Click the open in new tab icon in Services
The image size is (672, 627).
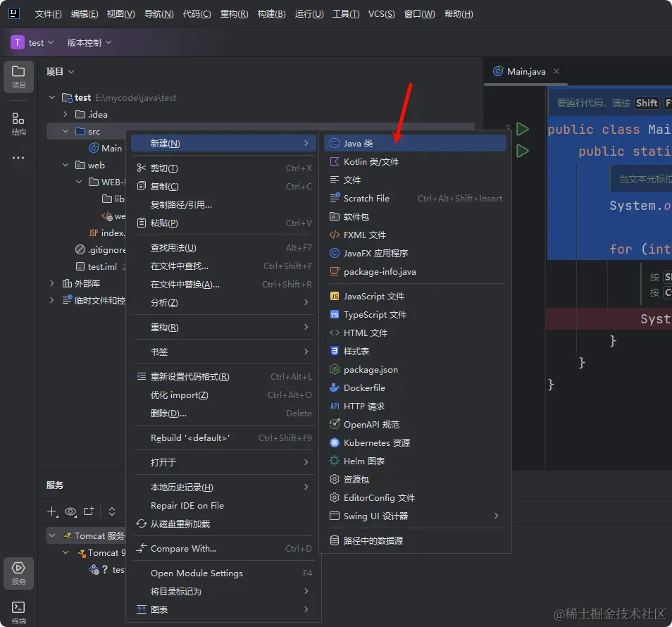pos(89,511)
